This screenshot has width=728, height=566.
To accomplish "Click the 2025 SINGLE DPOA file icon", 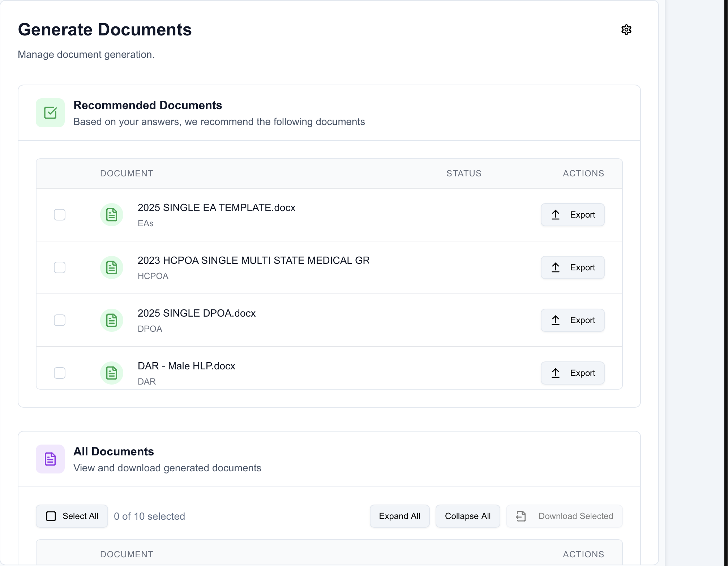I will 112,320.
